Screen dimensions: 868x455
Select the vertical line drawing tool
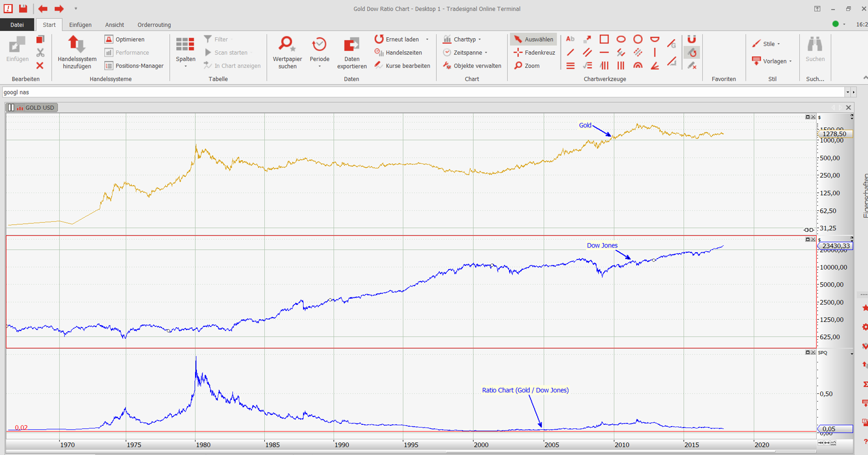pos(654,52)
